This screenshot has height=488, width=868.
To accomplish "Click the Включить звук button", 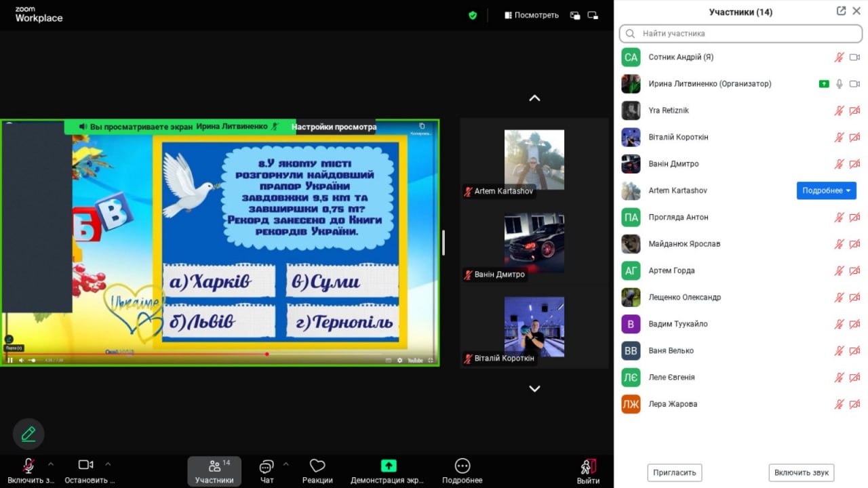I will (801, 472).
